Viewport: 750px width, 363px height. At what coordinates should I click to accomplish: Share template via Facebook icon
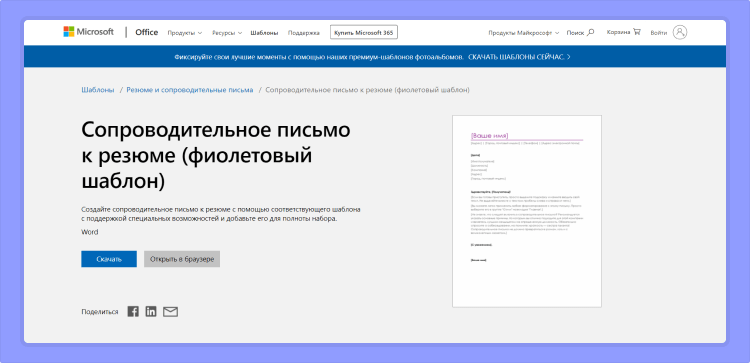tap(133, 311)
